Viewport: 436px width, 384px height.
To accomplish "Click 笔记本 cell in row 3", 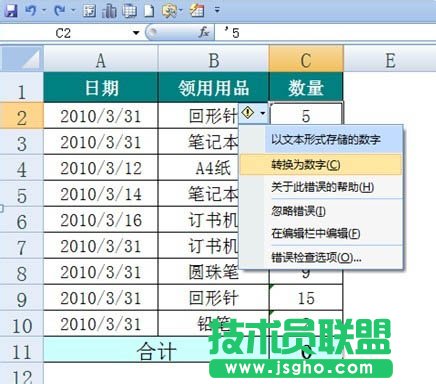I will pos(199,142).
